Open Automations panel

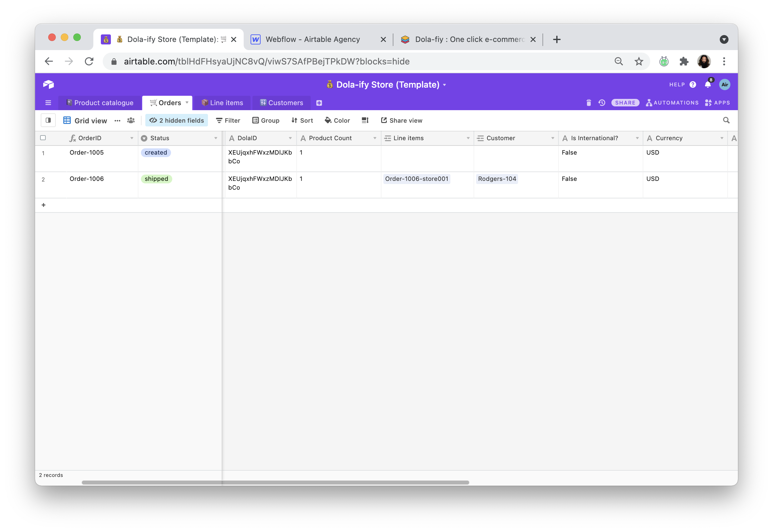pyautogui.click(x=672, y=103)
